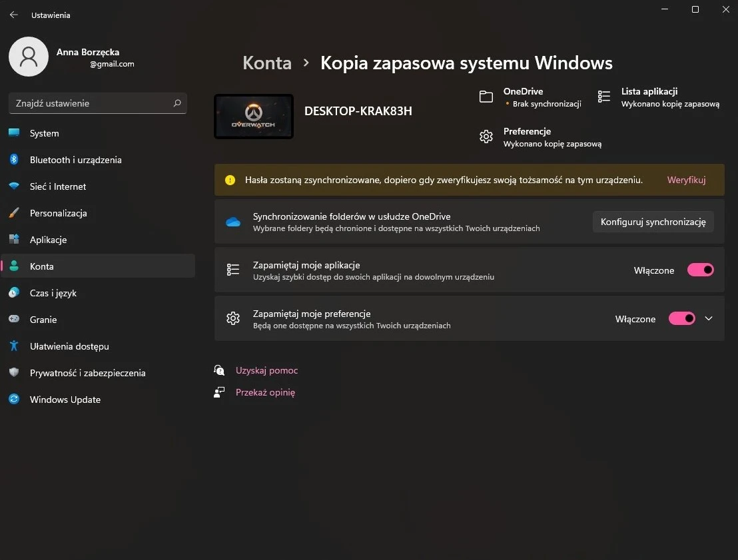Toggle OneDrive folder synchronization settings
This screenshot has width=738, height=560.
(x=653, y=222)
